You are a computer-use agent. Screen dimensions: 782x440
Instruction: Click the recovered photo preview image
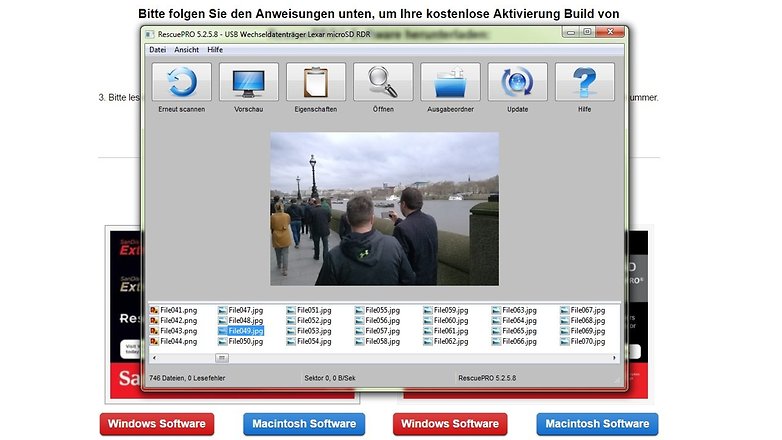(x=385, y=209)
